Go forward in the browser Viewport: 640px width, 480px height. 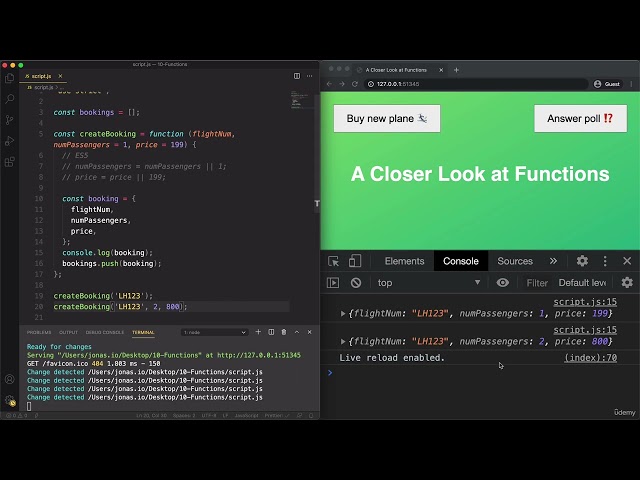[342, 84]
